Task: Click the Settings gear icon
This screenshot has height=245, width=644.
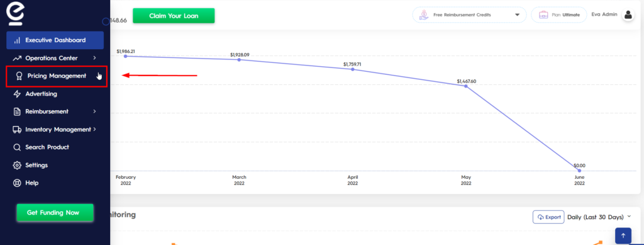Action: (x=17, y=165)
